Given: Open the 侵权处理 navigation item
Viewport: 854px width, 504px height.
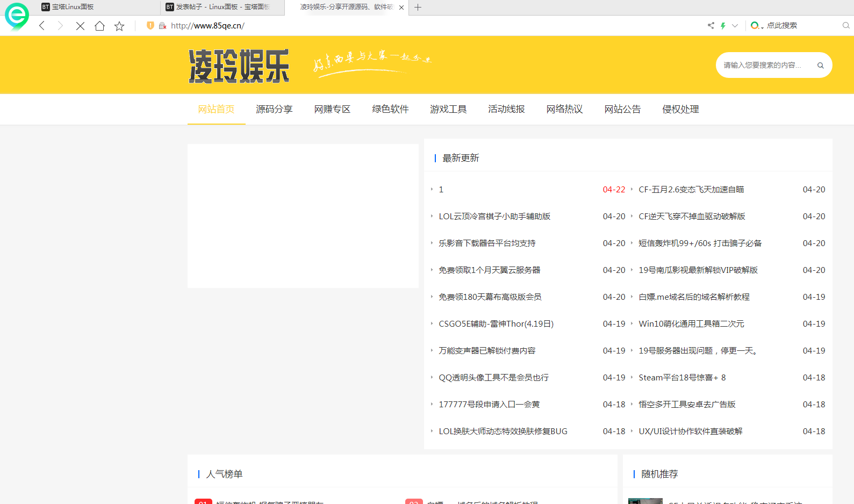Looking at the screenshot, I should pyautogui.click(x=680, y=109).
